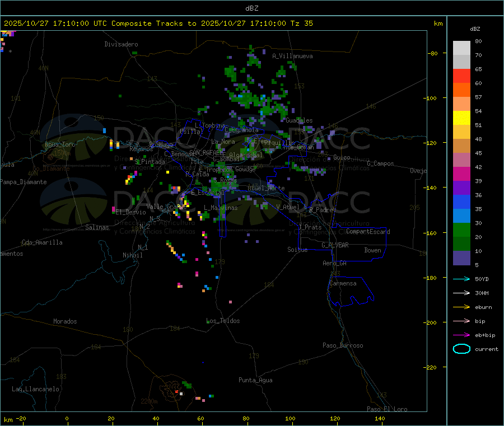Click the white 30HM arrow legend icon
This screenshot has width=504, height=426.
click(x=461, y=293)
